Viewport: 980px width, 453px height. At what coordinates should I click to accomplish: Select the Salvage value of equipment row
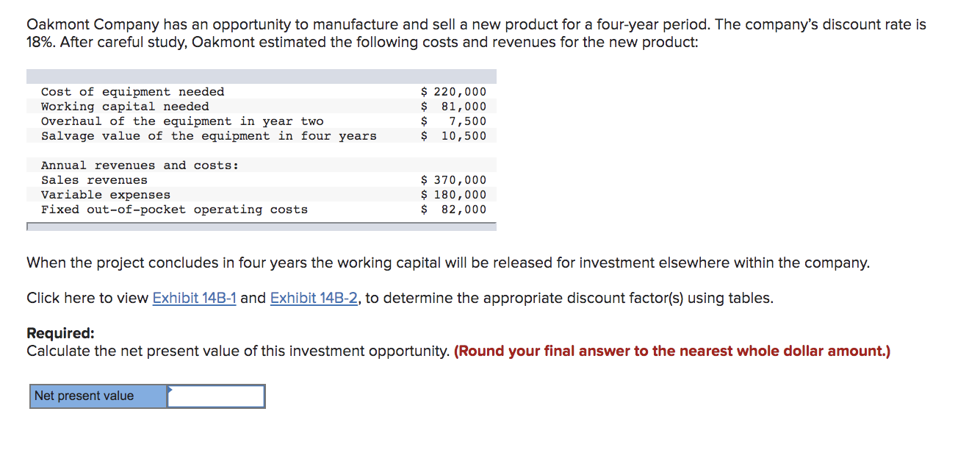pyautogui.click(x=262, y=136)
